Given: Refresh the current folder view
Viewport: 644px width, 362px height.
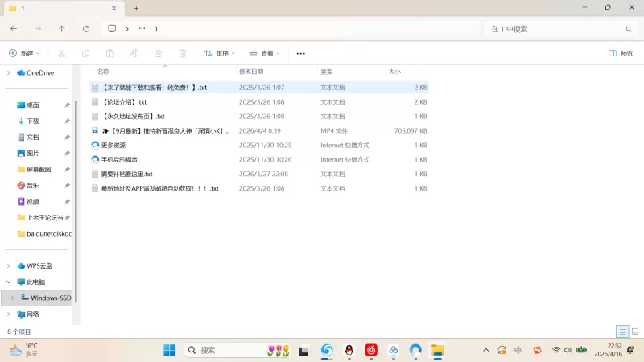Looking at the screenshot, I should 86,28.
